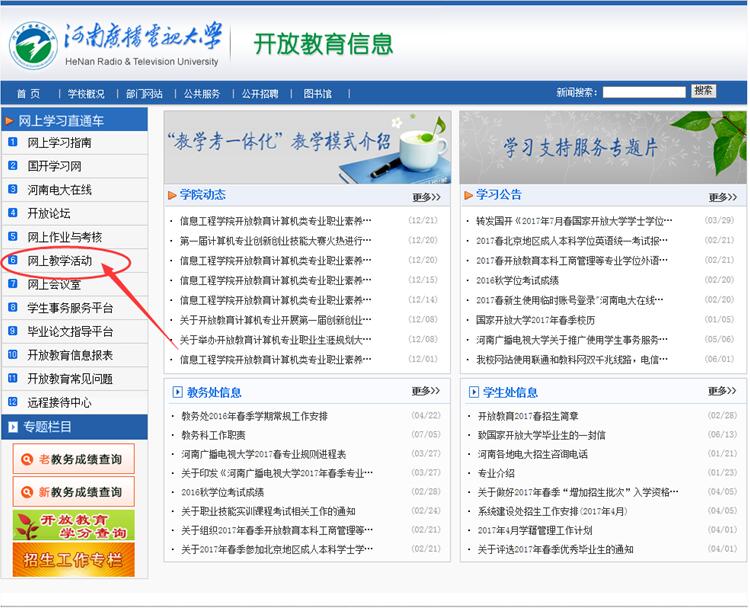The image size is (750, 608).
Task: Open the 国家开放大学2017年春季校历 announcement
Action: [535, 320]
